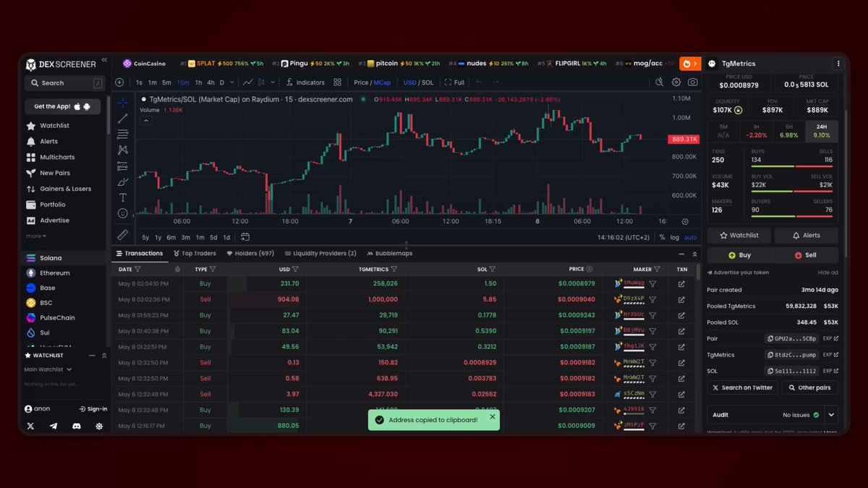Click the Other pairs button

(x=809, y=388)
